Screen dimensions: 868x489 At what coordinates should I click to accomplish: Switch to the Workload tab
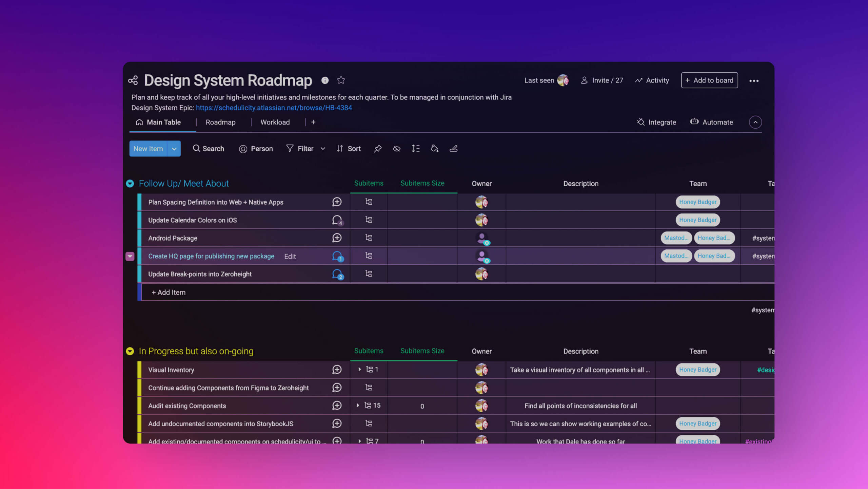click(275, 122)
